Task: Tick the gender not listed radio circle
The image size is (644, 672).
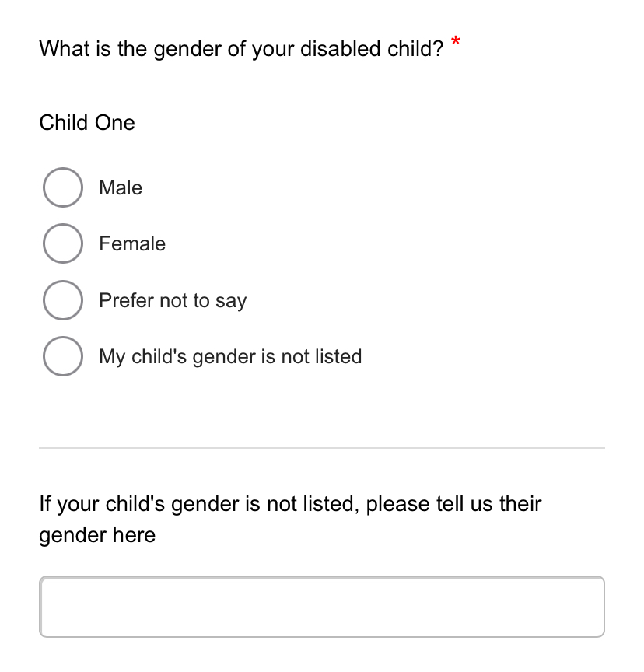Action: (63, 356)
